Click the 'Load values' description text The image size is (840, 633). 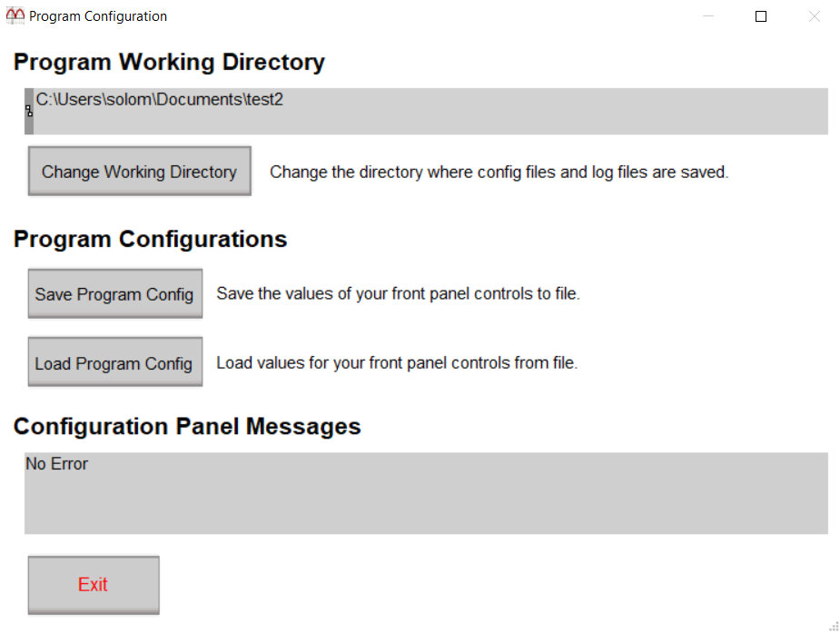click(397, 363)
